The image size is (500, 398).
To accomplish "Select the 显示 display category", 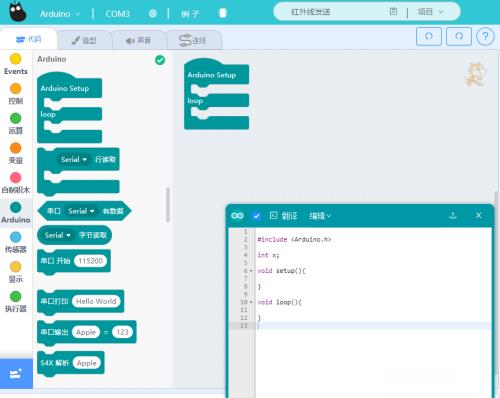I will tap(16, 272).
